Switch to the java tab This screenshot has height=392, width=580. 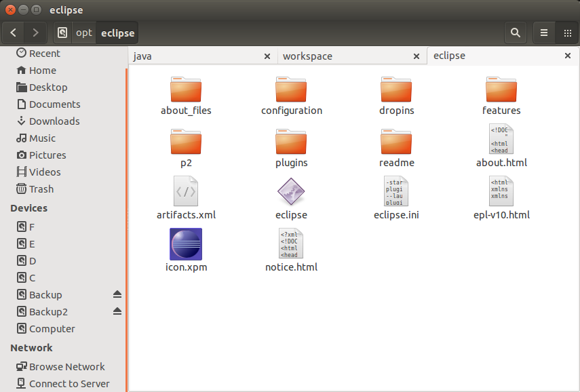(203, 56)
